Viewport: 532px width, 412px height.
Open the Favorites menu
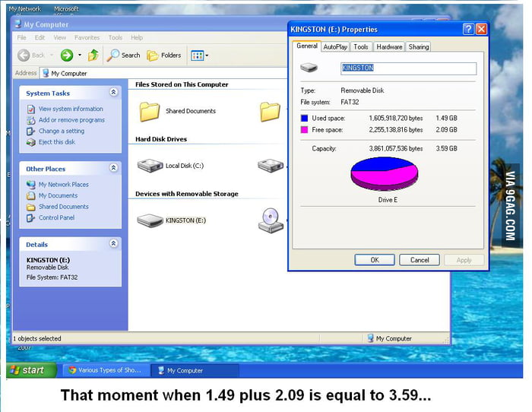87,37
